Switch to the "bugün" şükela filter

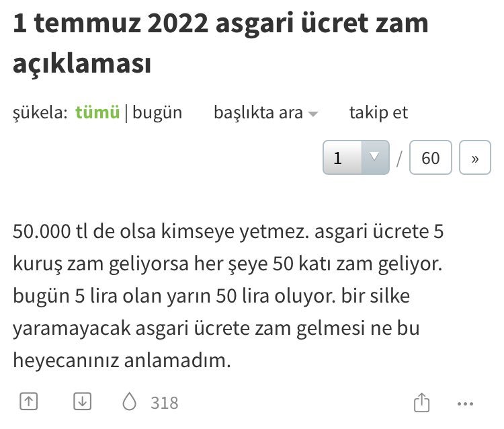click(x=157, y=113)
